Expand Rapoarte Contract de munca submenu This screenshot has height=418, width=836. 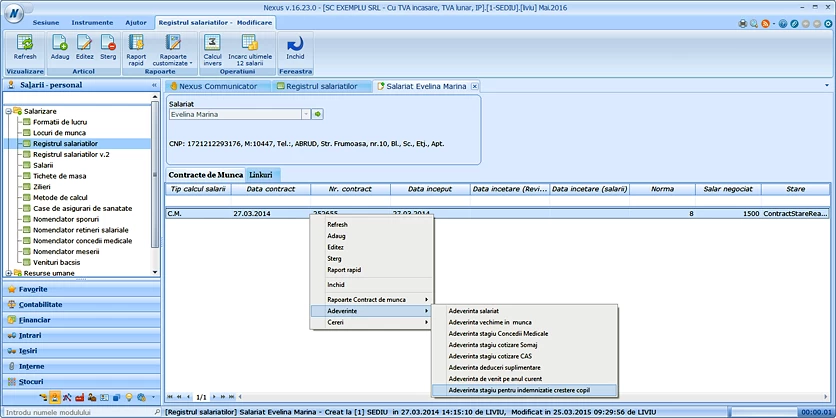coord(372,300)
